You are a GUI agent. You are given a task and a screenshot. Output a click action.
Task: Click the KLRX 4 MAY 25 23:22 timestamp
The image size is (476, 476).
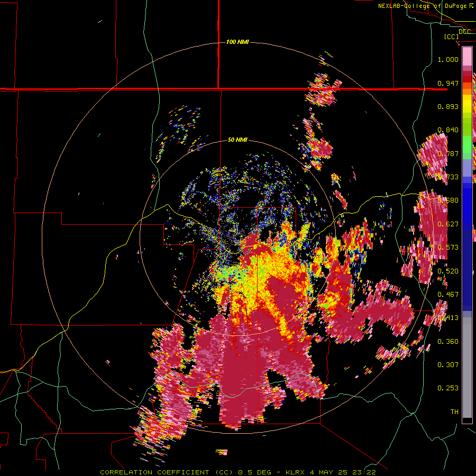pyautogui.click(x=331, y=472)
